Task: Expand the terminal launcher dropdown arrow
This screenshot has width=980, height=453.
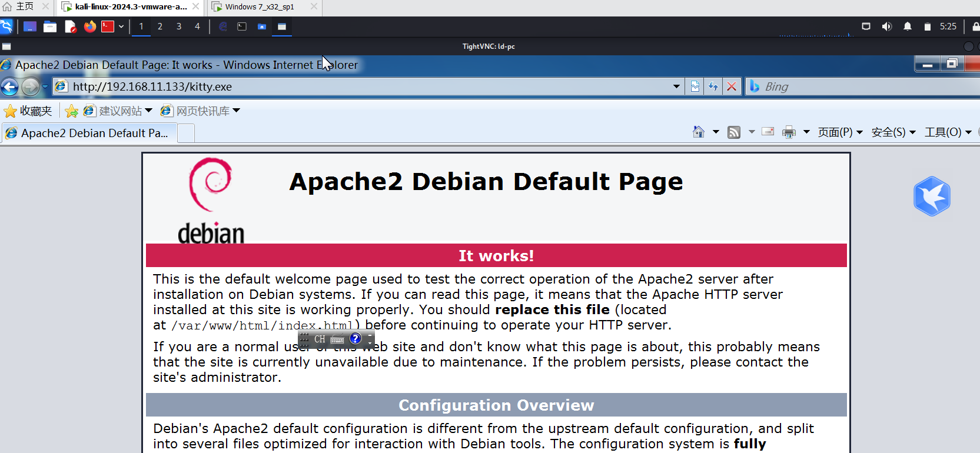Action: pos(121,26)
